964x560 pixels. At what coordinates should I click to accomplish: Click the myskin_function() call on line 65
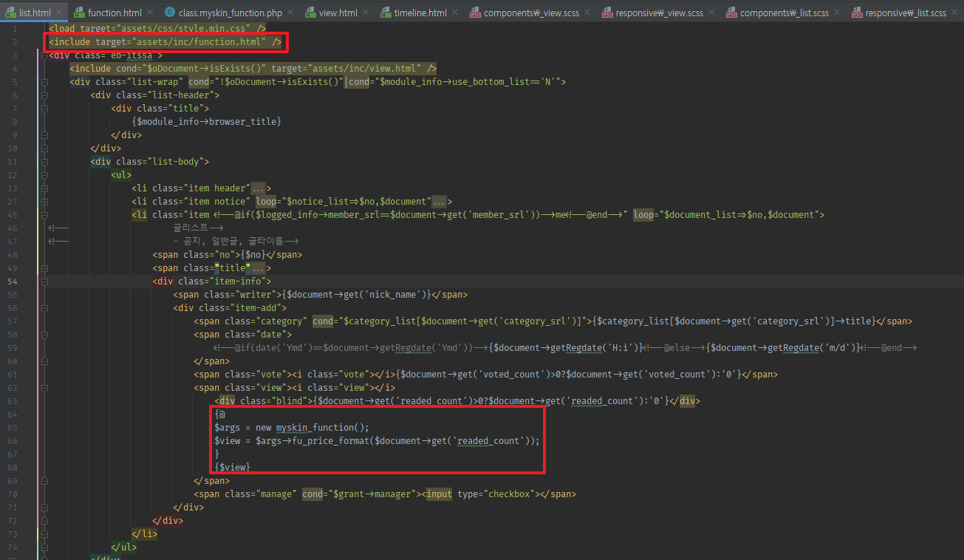point(322,428)
